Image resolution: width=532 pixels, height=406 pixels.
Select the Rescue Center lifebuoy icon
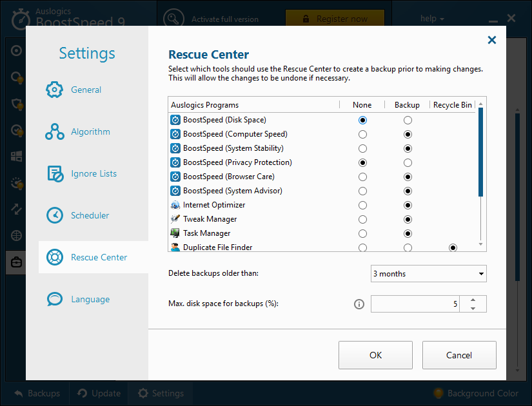[x=55, y=257]
